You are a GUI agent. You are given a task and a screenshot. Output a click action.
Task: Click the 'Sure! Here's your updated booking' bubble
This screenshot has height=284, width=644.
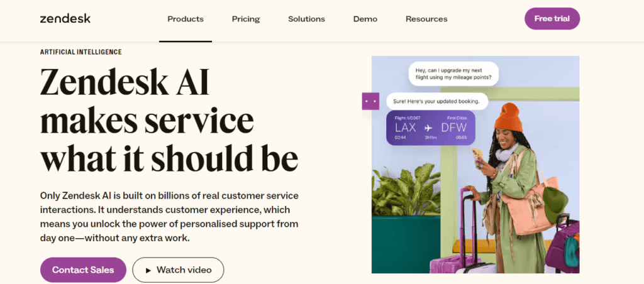(x=438, y=101)
